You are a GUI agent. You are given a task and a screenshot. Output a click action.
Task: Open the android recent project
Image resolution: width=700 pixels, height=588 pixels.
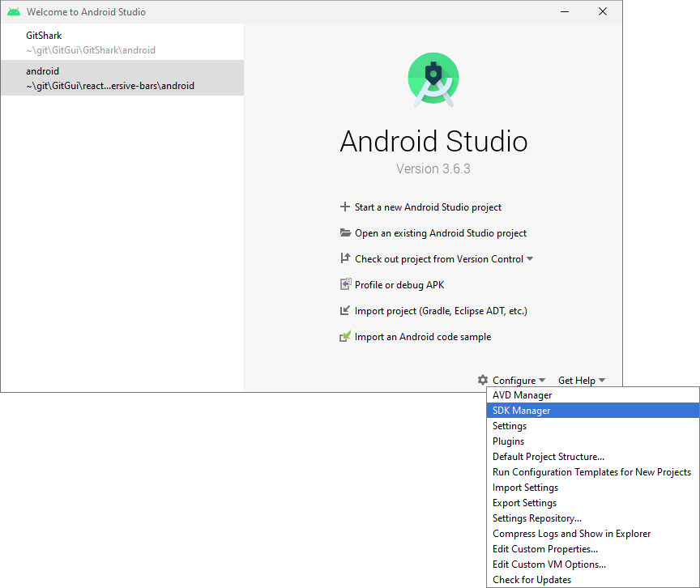(x=122, y=78)
